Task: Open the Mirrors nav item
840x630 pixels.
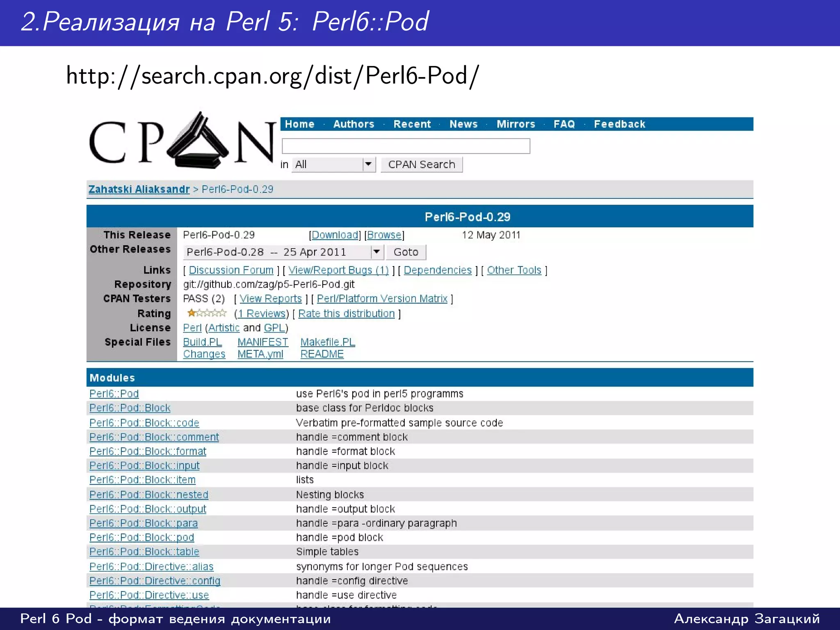Action: click(x=516, y=124)
